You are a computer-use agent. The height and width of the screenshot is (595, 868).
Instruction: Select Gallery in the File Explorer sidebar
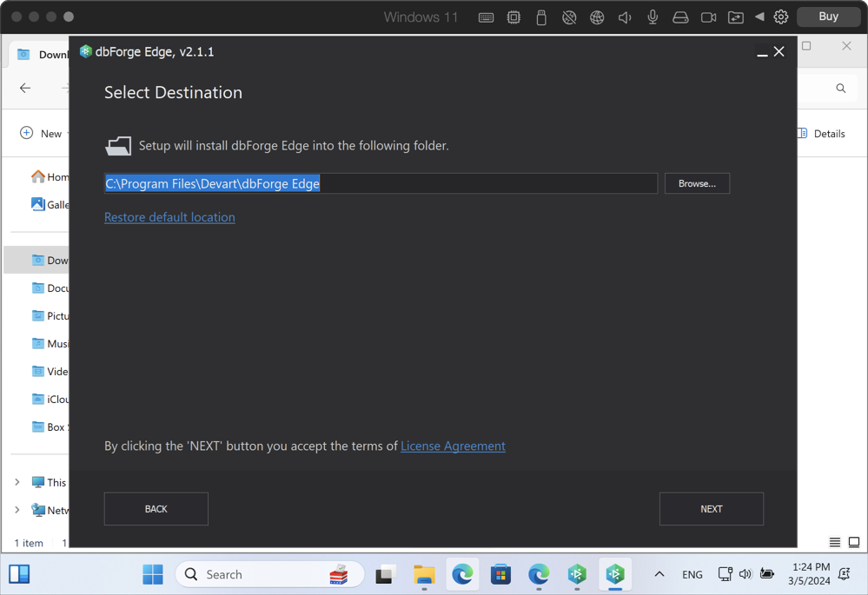50,205
